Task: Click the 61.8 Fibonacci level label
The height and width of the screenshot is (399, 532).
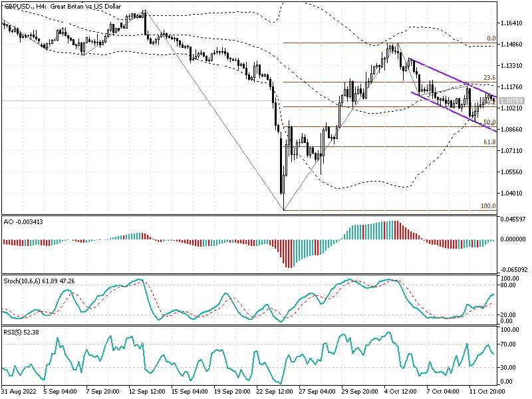Action: 490,142
